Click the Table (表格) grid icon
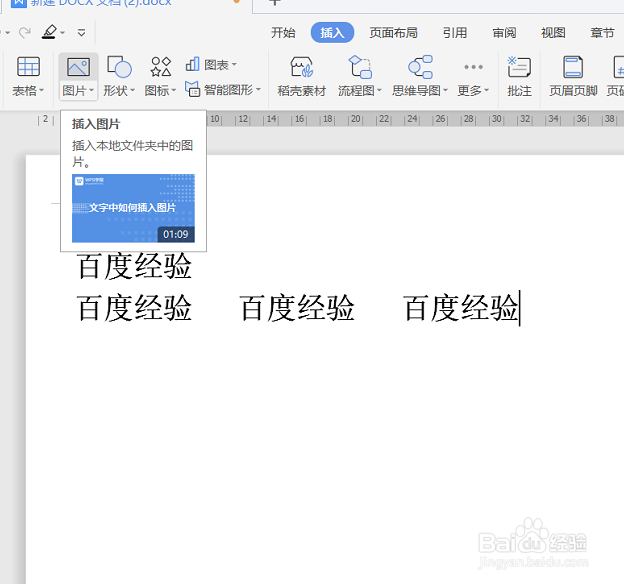Viewport: 624px width, 584px height. [28, 66]
